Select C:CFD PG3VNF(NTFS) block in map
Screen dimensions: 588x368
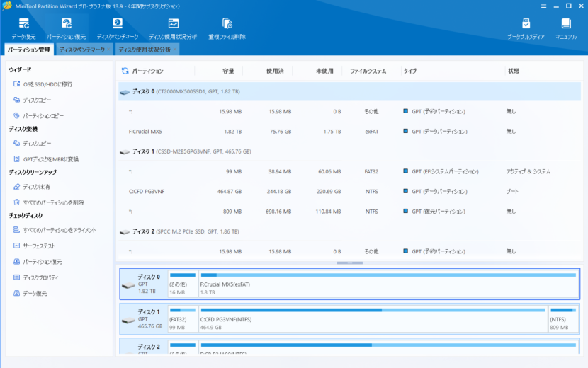click(373, 319)
